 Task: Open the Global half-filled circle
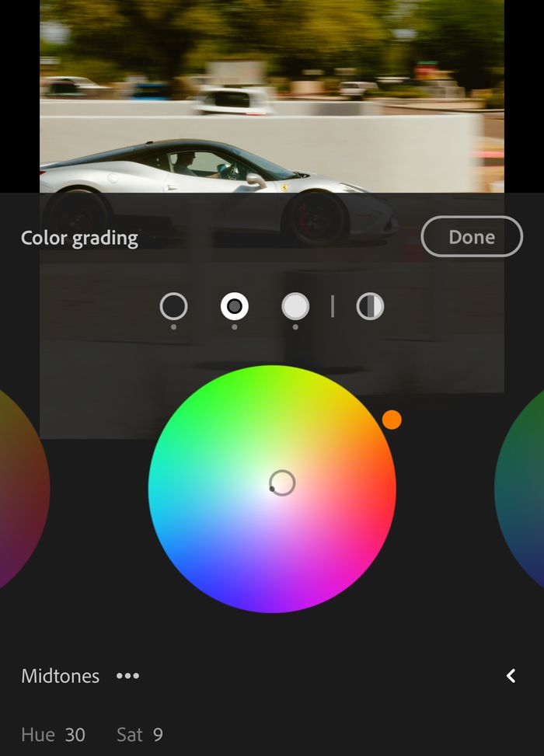[370, 306]
